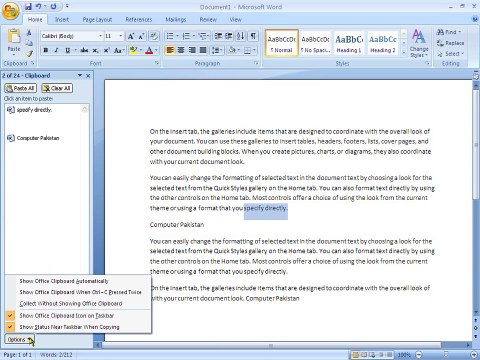The height and width of the screenshot is (360, 480).
Task: Open Find in the Editing group
Action: point(449,32)
